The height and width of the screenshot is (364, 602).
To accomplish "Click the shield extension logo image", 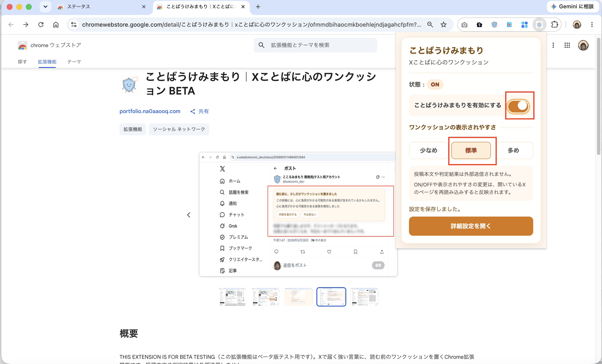I will 129,85.
